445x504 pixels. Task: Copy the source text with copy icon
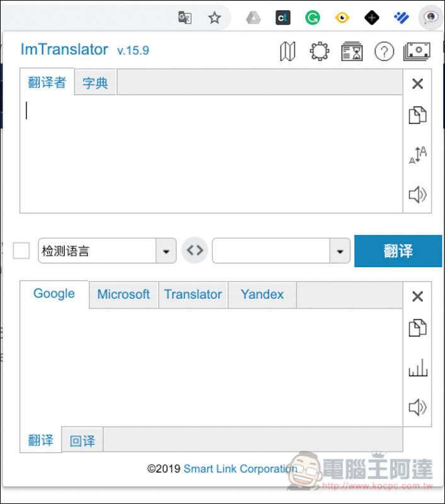pos(417,115)
